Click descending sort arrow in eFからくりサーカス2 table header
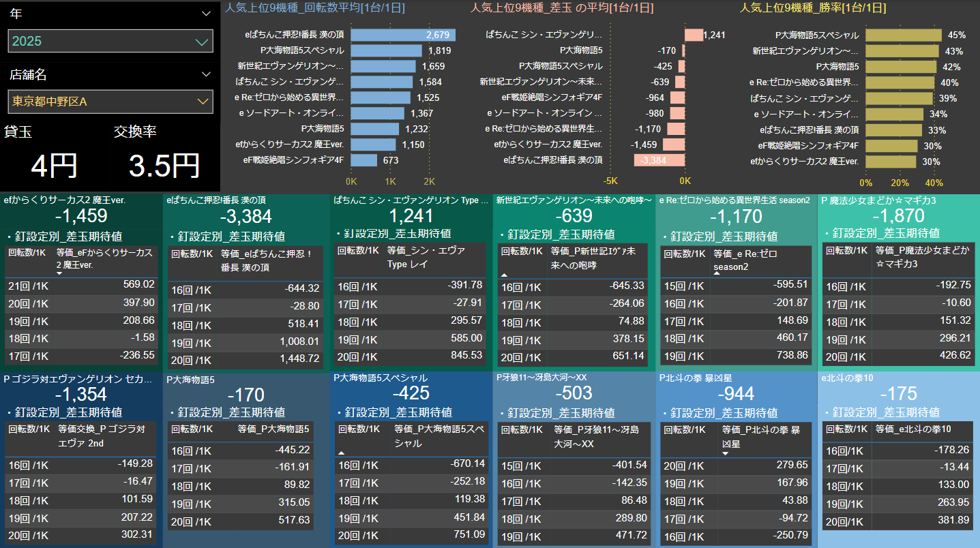 pyautogui.click(x=59, y=273)
